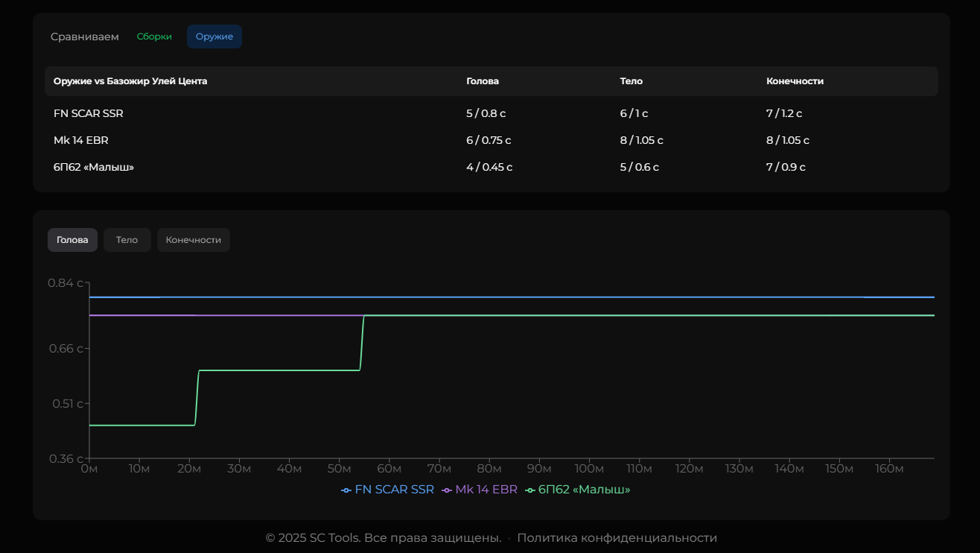The height and width of the screenshot is (553, 980).
Task: Click FN SCAR SSR limbs value 7 / 1.2 с
Action: (x=784, y=113)
